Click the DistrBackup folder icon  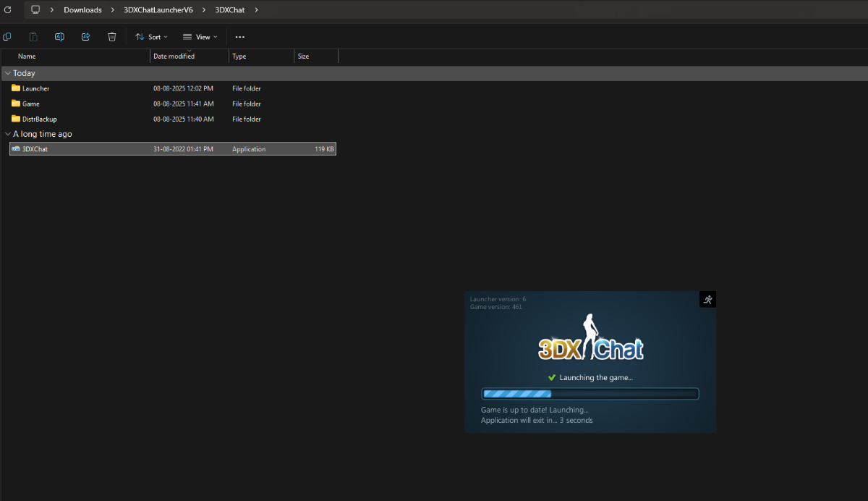(x=16, y=119)
